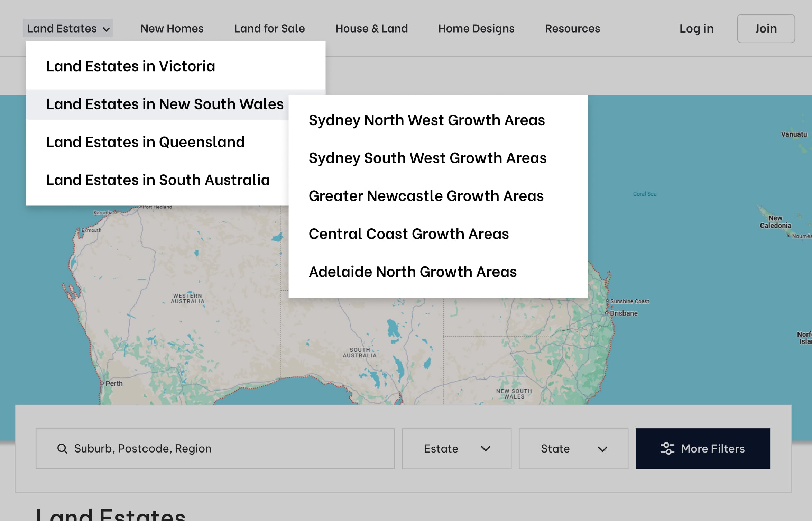812x521 pixels.
Task: Choose Land Estates in Queensland
Action: click(x=145, y=142)
